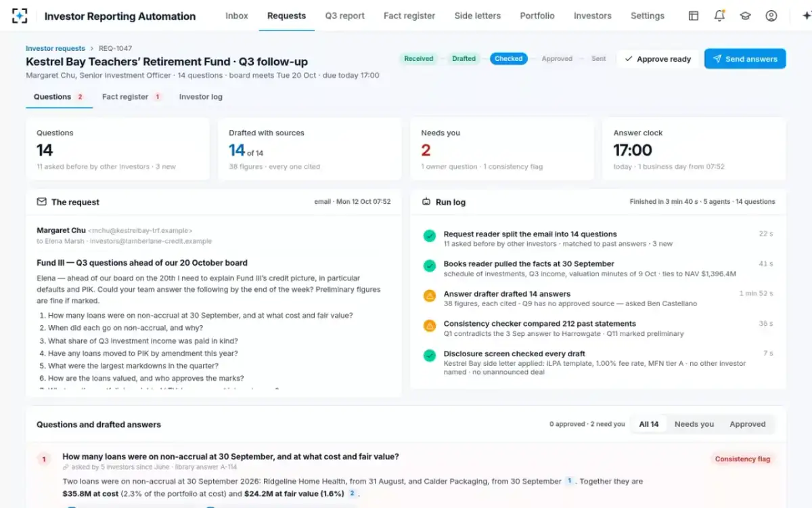Click the Received status pill
This screenshot has height=508, width=812.
click(x=419, y=59)
